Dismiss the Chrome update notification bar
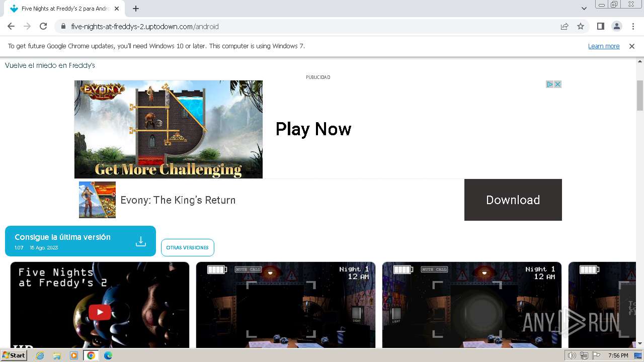This screenshot has width=644, height=362. point(632,46)
